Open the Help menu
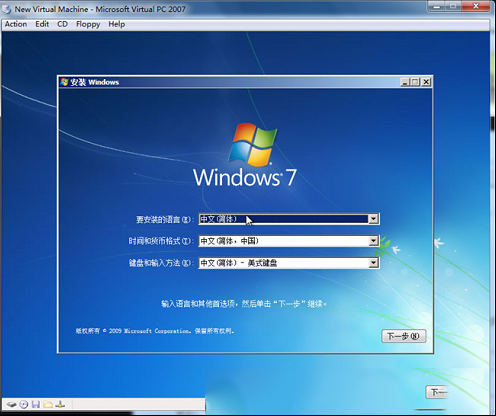This screenshot has width=496, height=416. click(117, 24)
